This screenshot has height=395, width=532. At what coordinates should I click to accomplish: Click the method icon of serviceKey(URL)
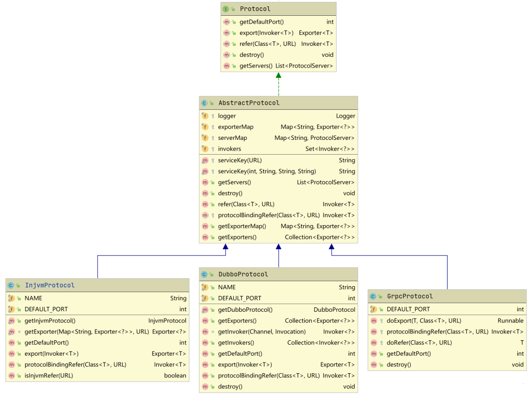[x=205, y=161]
